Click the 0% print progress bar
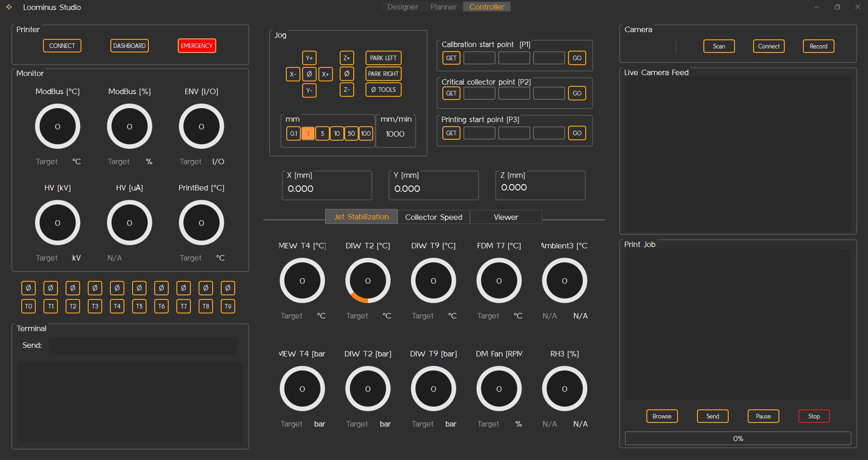 pos(738,438)
